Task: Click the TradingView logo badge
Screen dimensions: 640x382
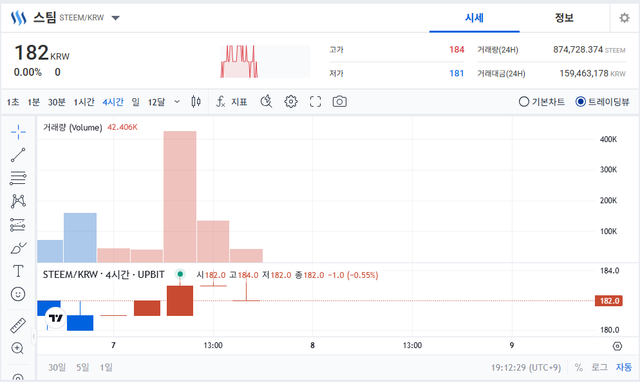Action: click(56, 318)
